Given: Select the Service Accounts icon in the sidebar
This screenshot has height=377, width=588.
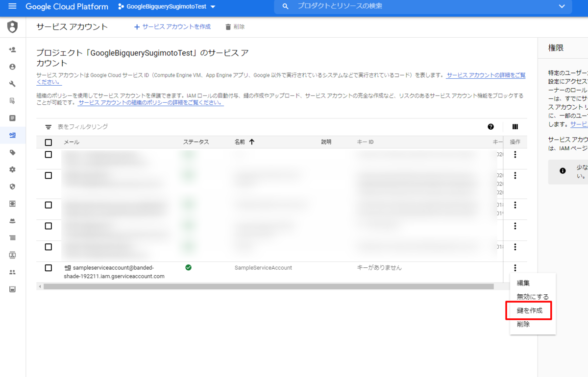Looking at the screenshot, I should coord(12,135).
